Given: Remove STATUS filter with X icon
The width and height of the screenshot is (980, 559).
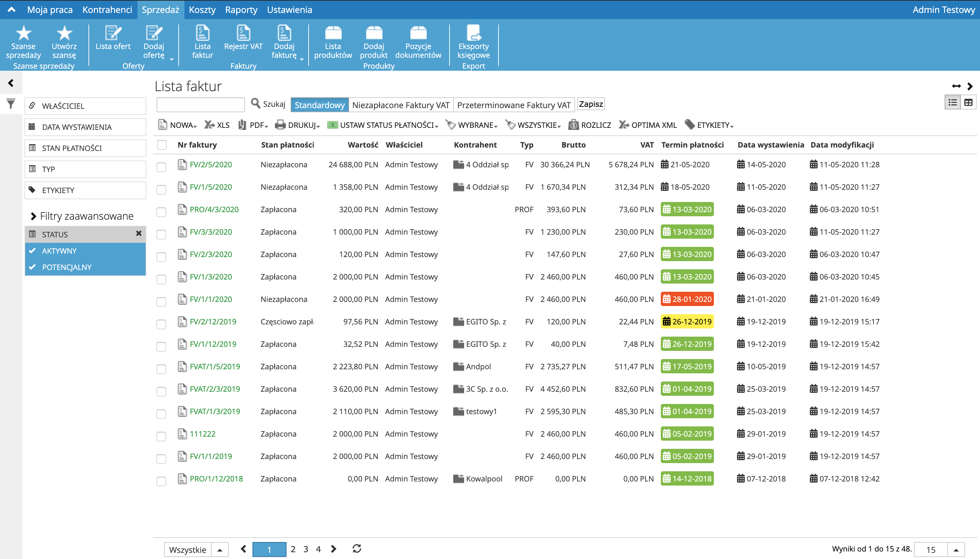Looking at the screenshot, I should tap(139, 234).
